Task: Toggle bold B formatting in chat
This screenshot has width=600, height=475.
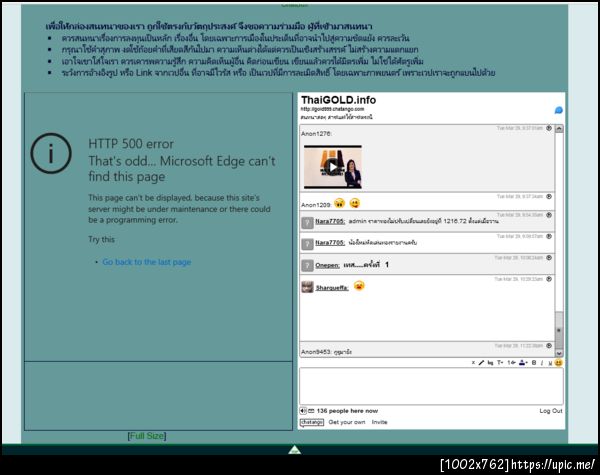Action: (x=534, y=362)
